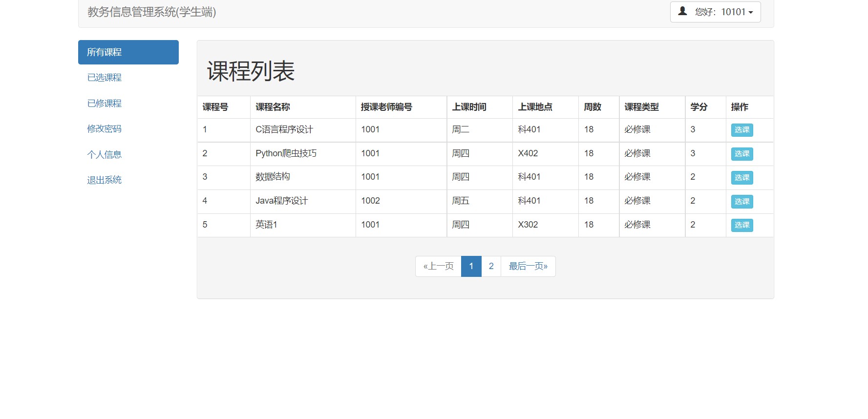Jump to 最后一页» last page
The height and width of the screenshot is (419, 868).
(x=528, y=266)
